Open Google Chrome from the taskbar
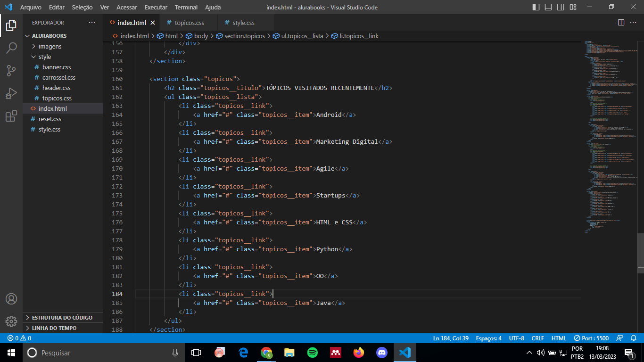Image resolution: width=644 pixels, height=362 pixels. coord(266,353)
